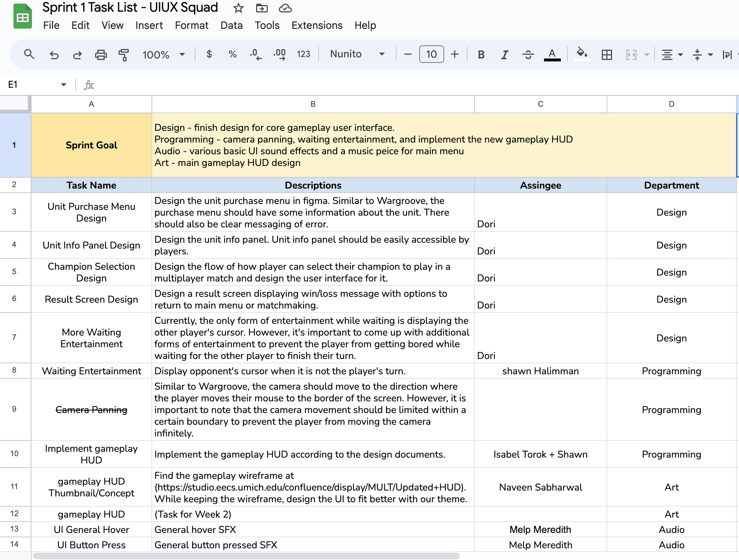Image resolution: width=739 pixels, height=560 pixels.
Task: Select the Paint format roller icon
Action: tap(124, 54)
